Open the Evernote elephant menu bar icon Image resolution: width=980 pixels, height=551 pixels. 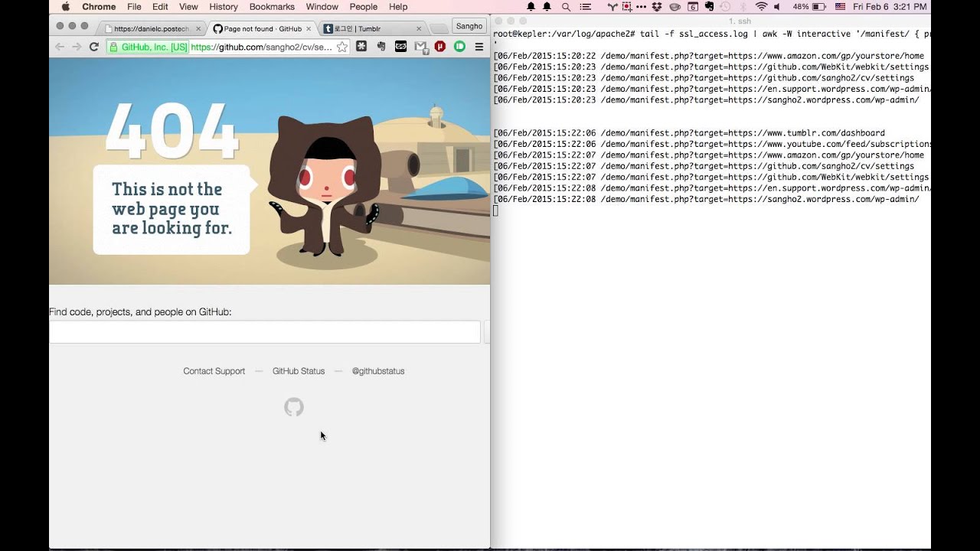pos(709,7)
